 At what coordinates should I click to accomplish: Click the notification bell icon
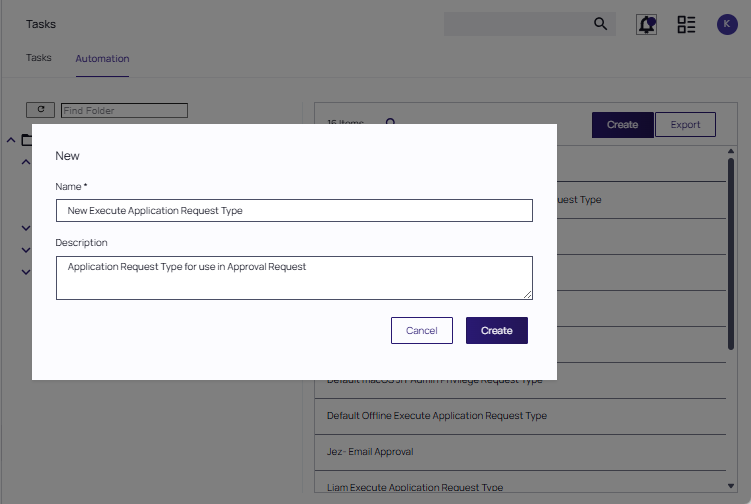[x=646, y=25]
